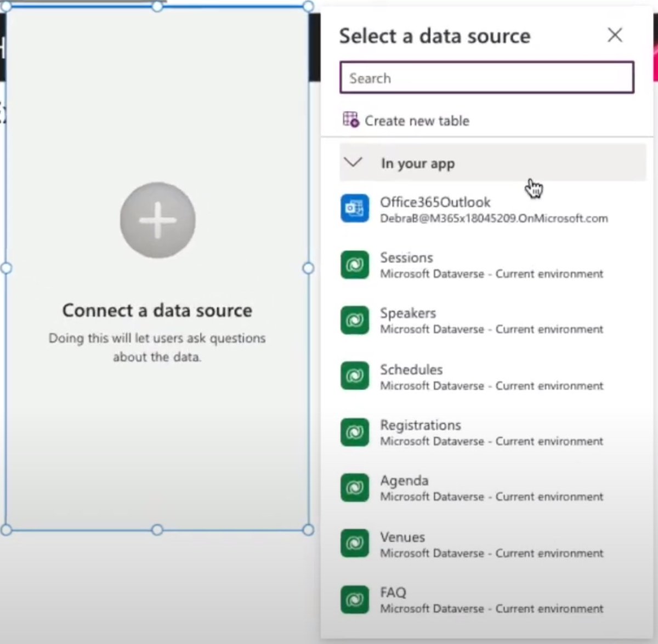Click the In your app header label
Screen dimensions: 658x644
418,163
